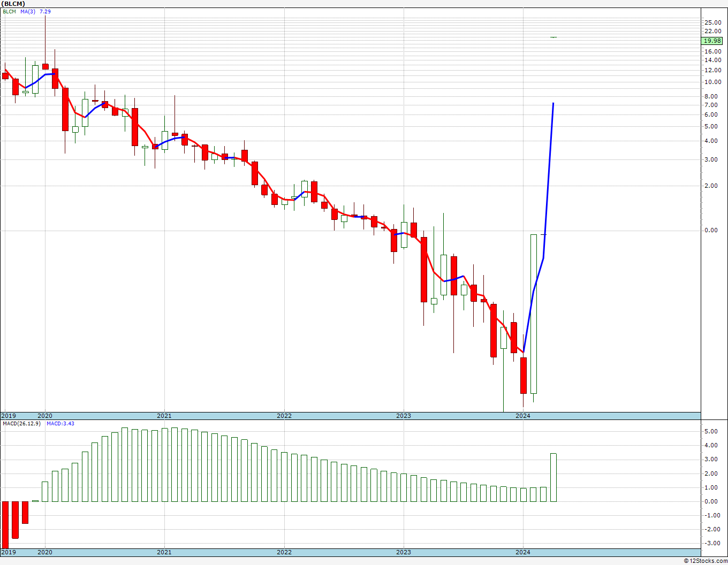Image resolution: width=728 pixels, height=565 pixels.
Task: Click 14.00 on the price axis
Action: point(713,61)
